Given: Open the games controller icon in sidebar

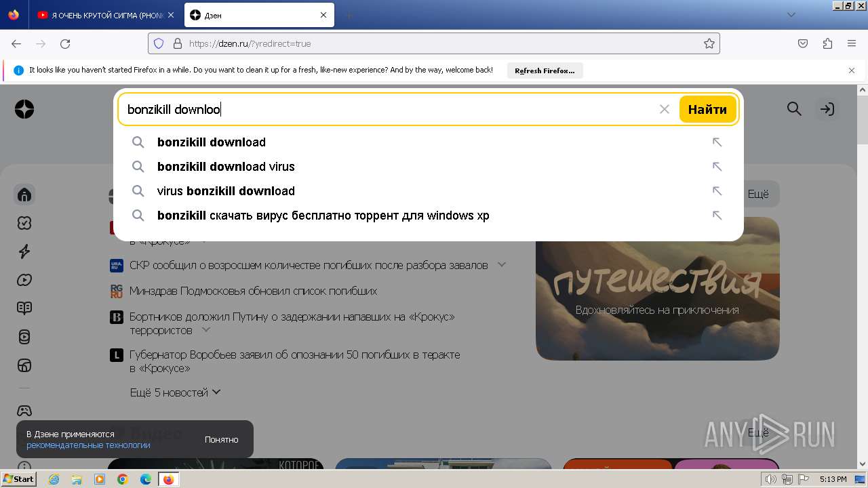Looking at the screenshot, I should pyautogui.click(x=24, y=411).
